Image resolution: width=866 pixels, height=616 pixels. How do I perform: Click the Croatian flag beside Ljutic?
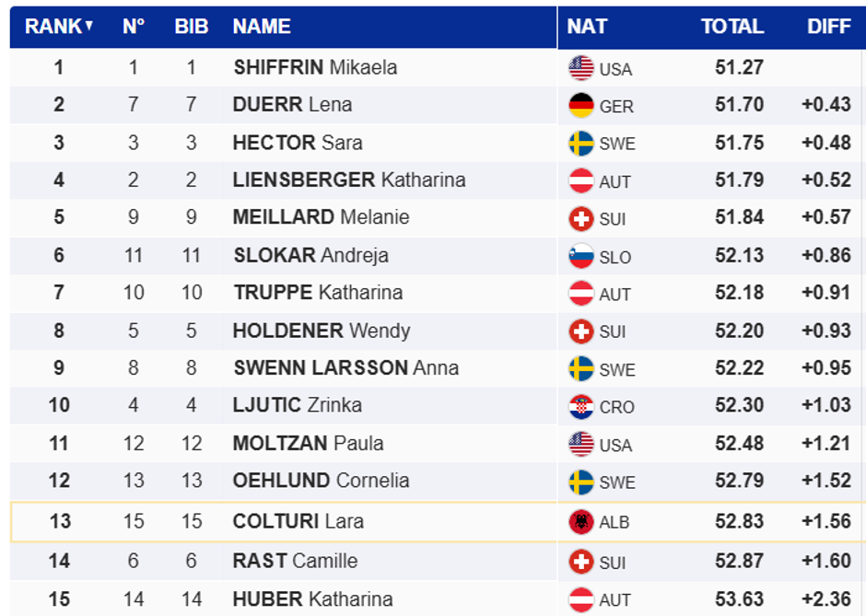click(581, 406)
